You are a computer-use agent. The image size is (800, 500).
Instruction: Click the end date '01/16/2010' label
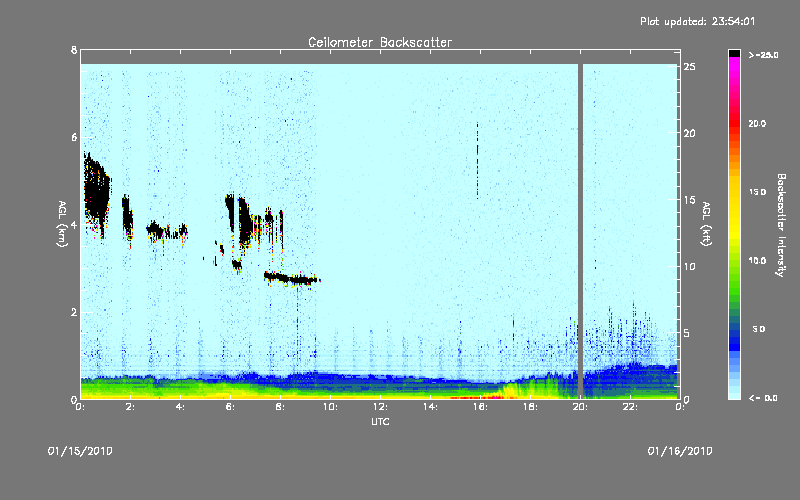click(680, 451)
